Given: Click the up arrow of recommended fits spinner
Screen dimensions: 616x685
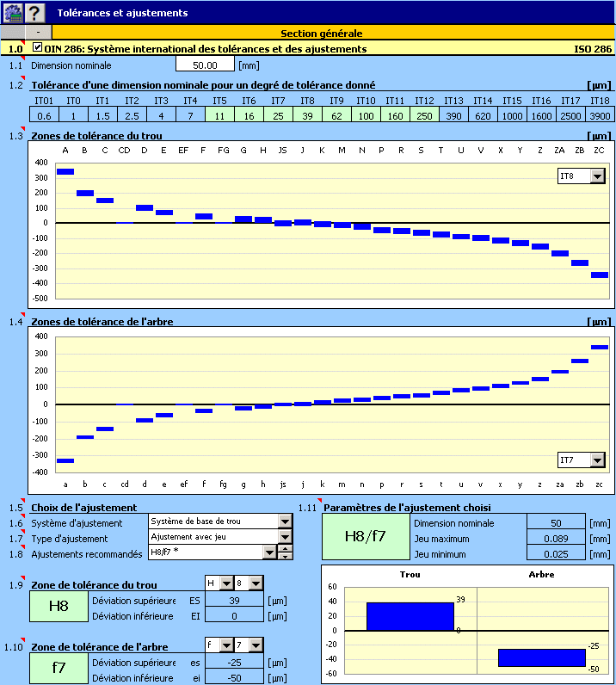Looking at the screenshot, I should (x=286, y=548).
